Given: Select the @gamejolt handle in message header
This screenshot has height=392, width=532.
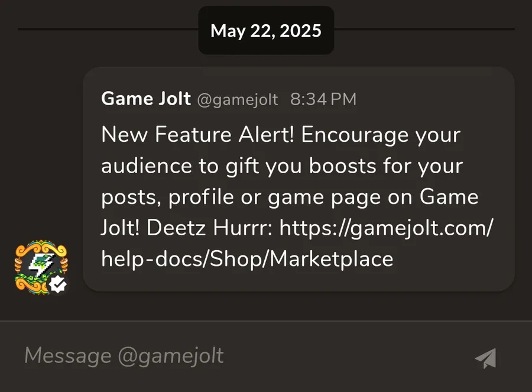Looking at the screenshot, I should (238, 100).
